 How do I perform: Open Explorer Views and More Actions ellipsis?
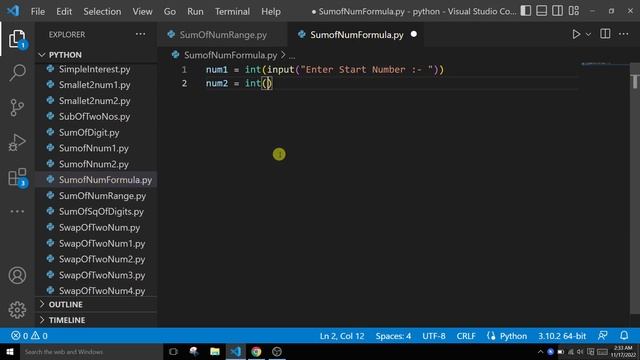click(x=140, y=34)
